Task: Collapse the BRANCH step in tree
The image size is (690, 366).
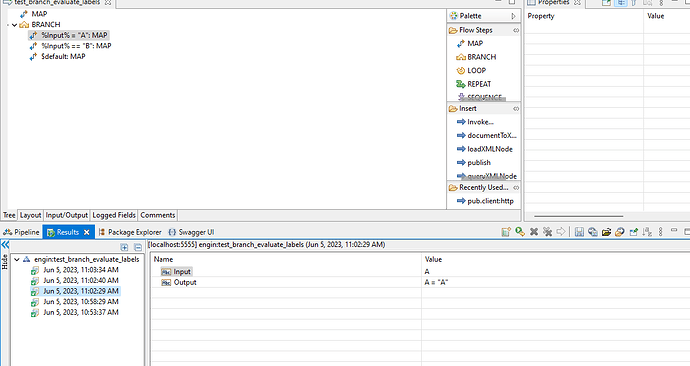Action: click(15, 25)
